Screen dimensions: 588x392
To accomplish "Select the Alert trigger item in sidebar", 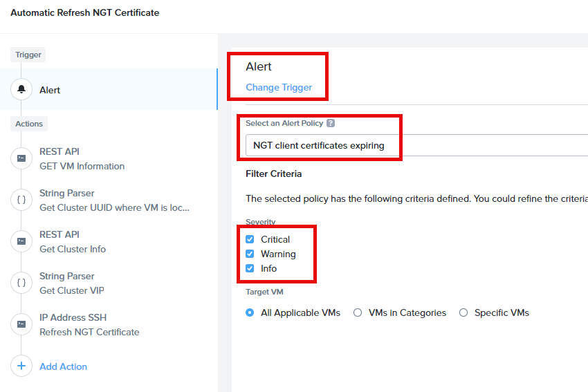I will 109,90.
